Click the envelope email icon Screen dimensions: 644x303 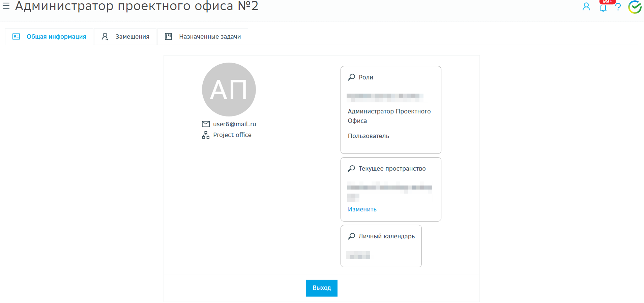pos(206,124)
